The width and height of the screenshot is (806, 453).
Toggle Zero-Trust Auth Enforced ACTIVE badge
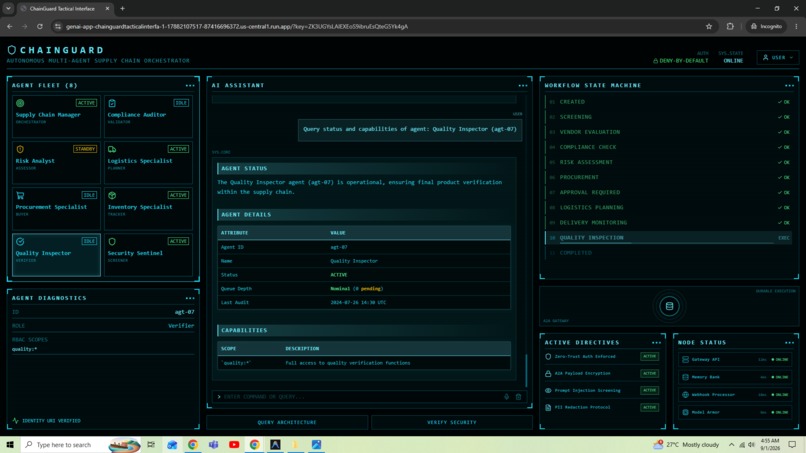click(649, 356)
